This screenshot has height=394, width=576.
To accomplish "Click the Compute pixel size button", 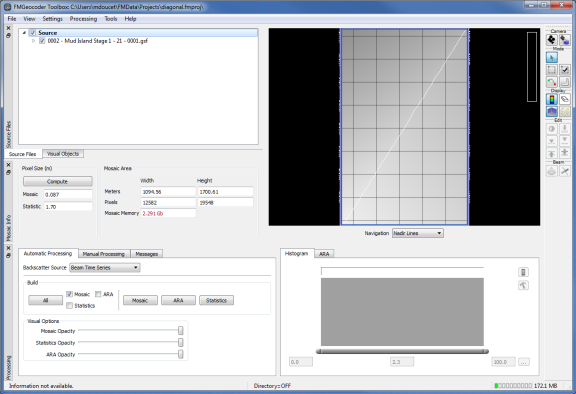I will point(58,181).
